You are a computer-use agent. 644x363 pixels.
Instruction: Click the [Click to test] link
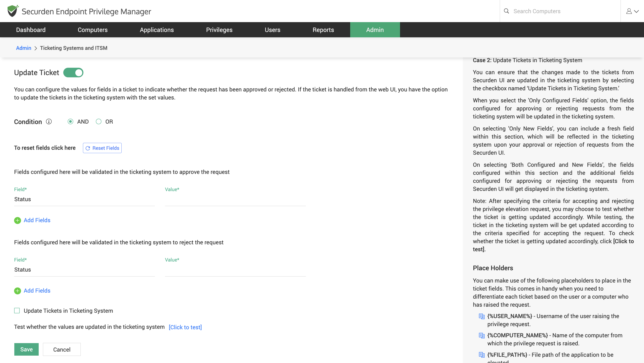185,327
